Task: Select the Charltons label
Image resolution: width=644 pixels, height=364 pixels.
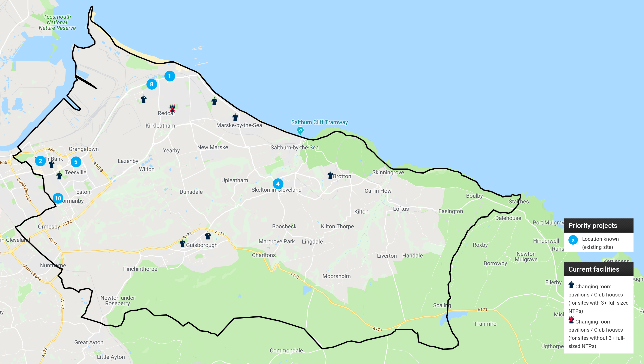Action: (x=264, y=255)
